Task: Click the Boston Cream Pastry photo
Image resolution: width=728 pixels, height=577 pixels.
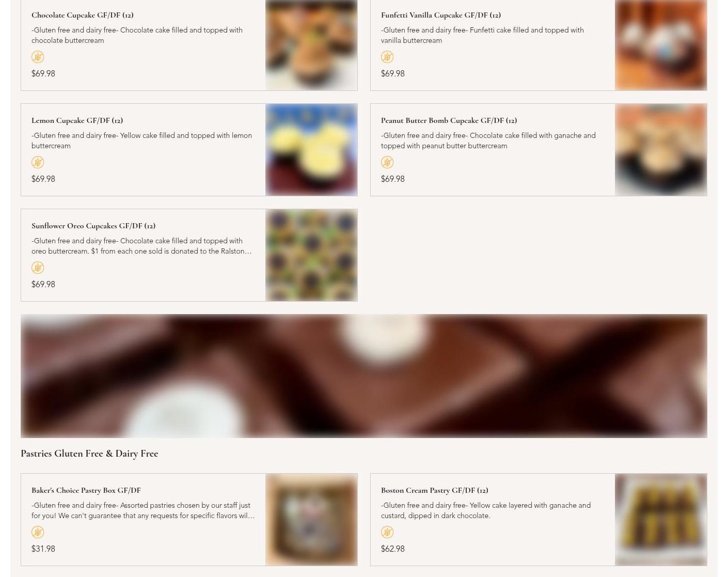Action: (661, 520)
